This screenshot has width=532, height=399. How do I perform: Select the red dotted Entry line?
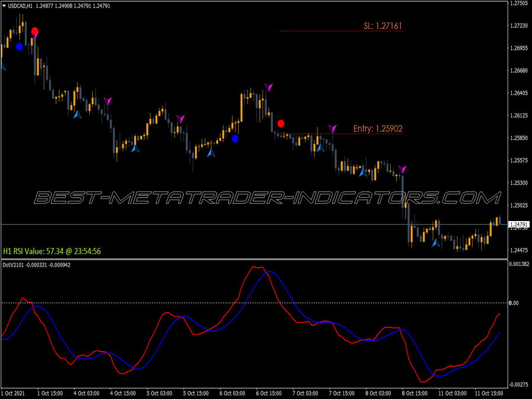pyautogui.click(x=343, y=134)
